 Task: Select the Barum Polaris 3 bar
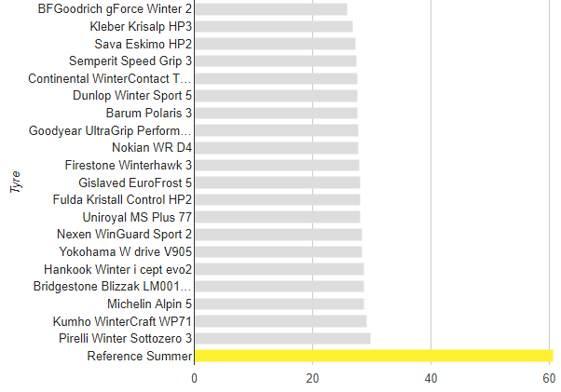[x=276, y=113]
